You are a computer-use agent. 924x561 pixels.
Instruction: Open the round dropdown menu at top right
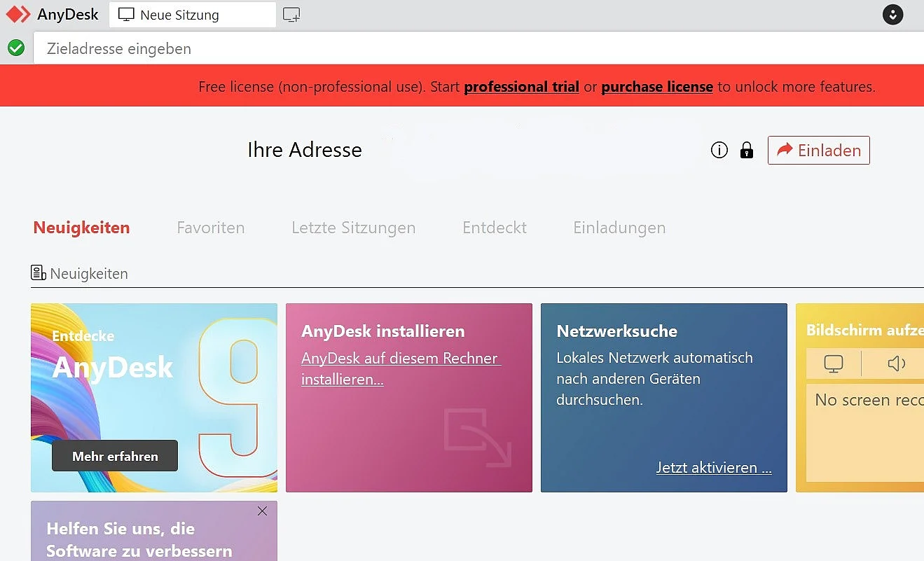pyautogui.click(x=892, y=15)
